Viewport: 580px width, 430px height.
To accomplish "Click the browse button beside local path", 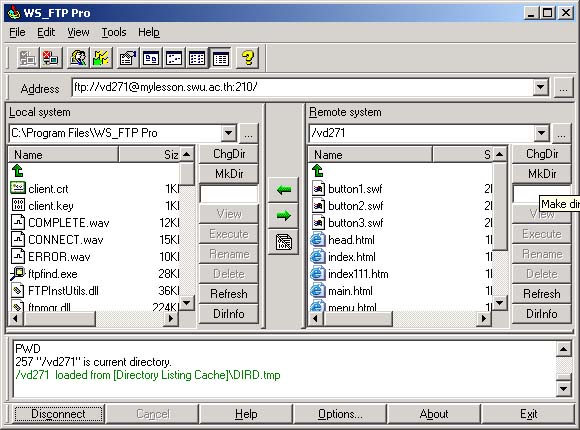I will pos(248,133).
